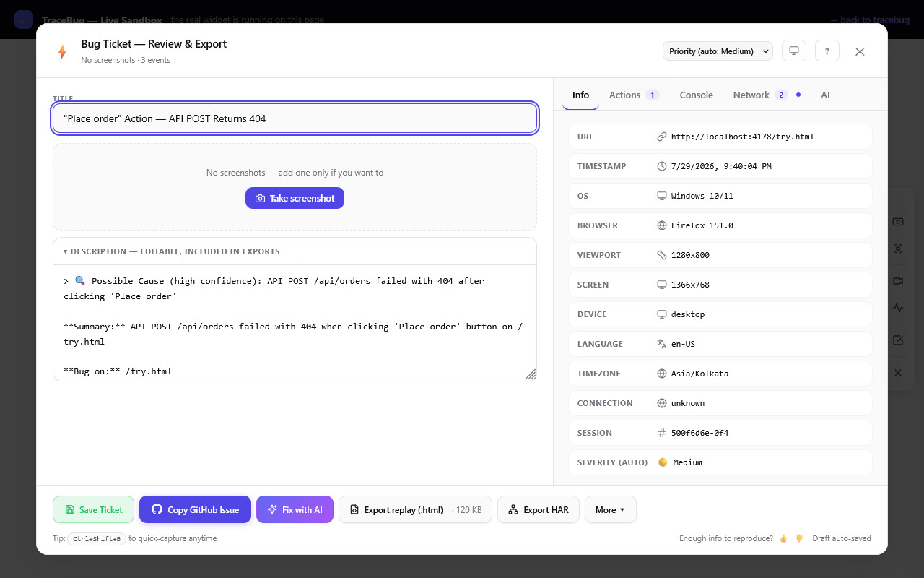Click the timestamp 7/29/2026, 9:40:04 PM
This screenshot has width=924, height=578.
pyautogui.click(x=721, y=166)
